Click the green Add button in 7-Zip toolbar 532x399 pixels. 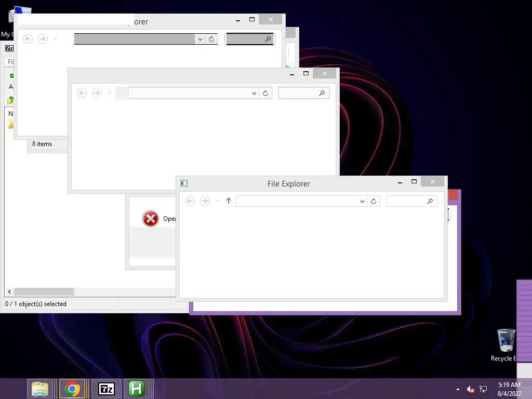coord(12,75)
